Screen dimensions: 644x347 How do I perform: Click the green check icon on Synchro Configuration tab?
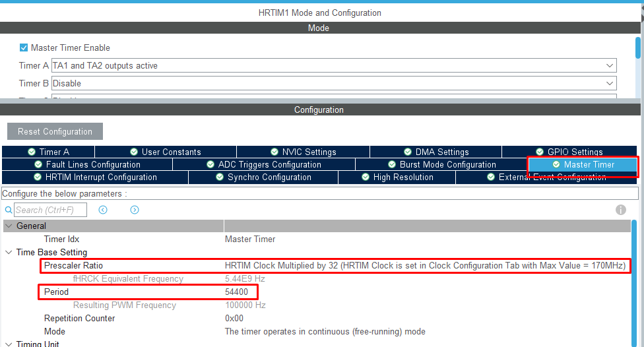(220, 177)
